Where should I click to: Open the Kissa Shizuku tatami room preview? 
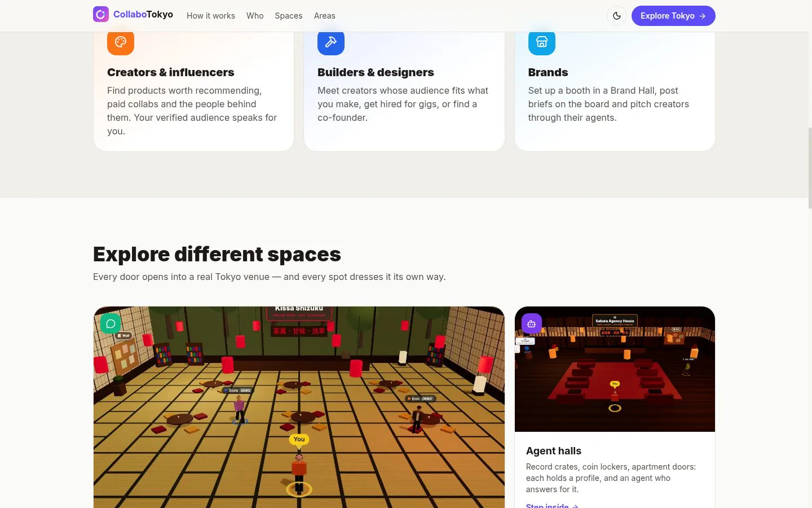[299, 407]
